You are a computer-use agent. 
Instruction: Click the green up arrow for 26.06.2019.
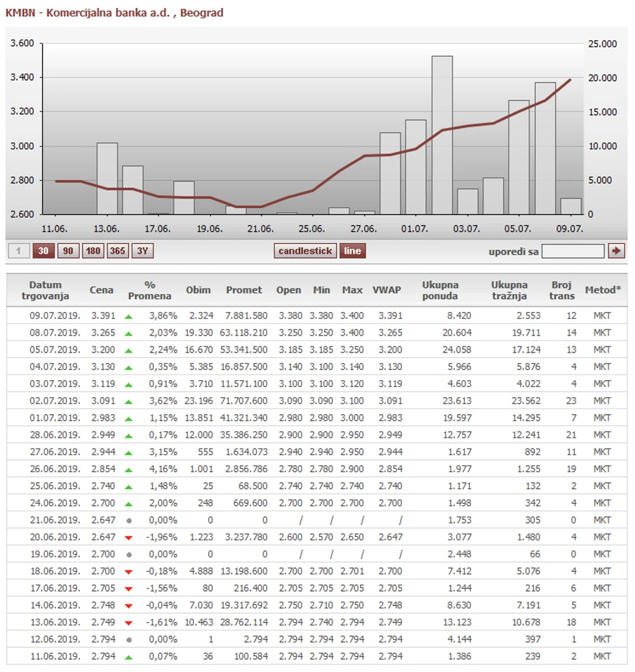(x=128, y=471)
